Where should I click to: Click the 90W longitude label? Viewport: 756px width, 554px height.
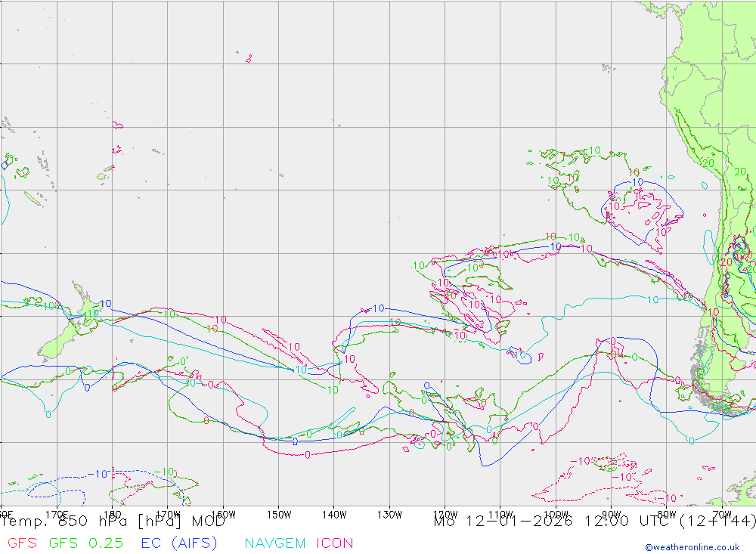click(612, 515)
